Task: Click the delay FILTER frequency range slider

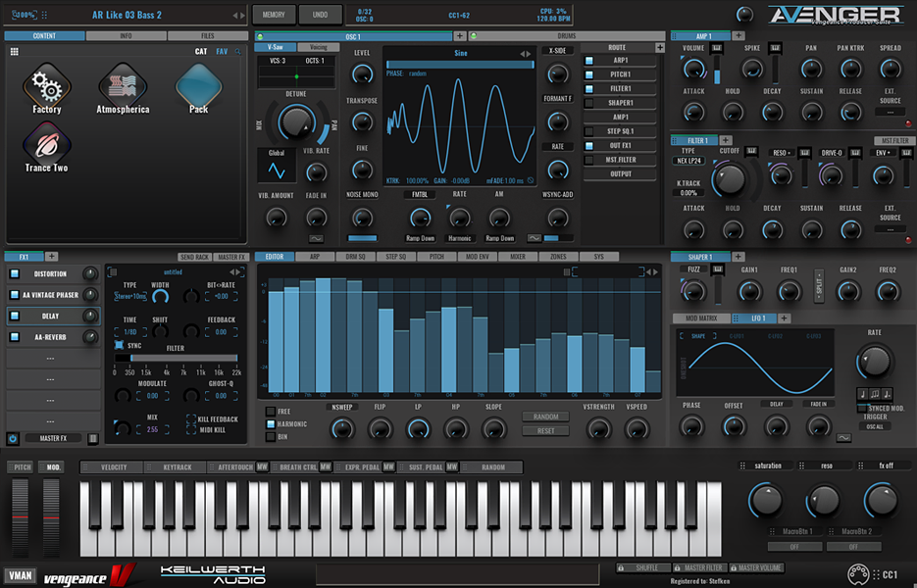Action: (x=176, y=358)
